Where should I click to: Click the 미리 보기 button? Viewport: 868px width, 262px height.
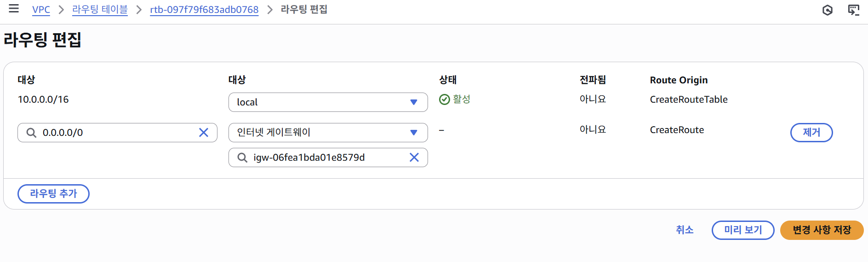[x=742, y=230]
